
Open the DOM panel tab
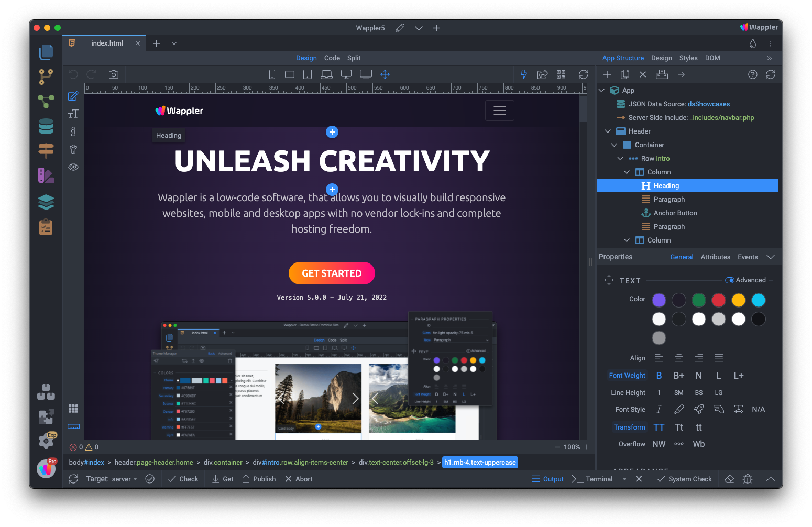[x=712, y=58]
